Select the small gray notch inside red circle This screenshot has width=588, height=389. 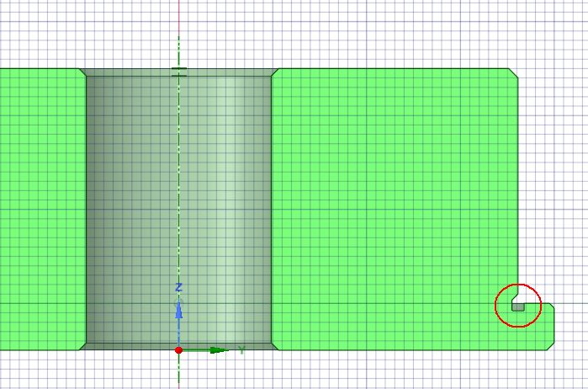click(x=517, y=307)
